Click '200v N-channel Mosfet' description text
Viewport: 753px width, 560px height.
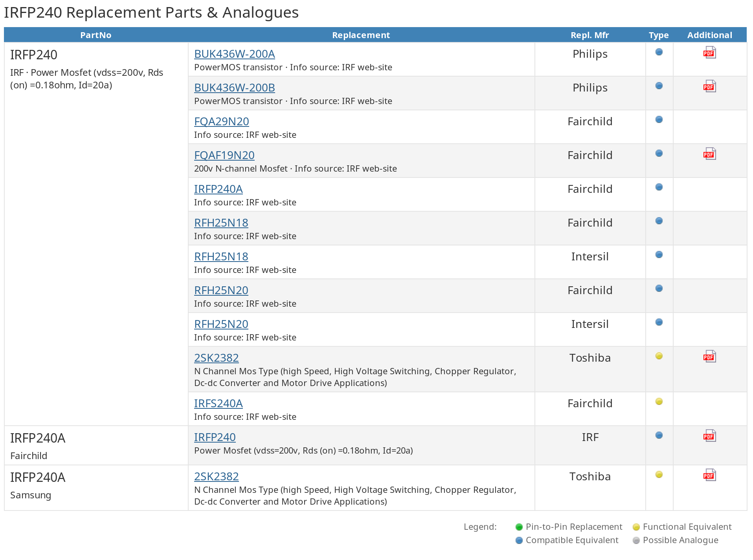(241, 168)
